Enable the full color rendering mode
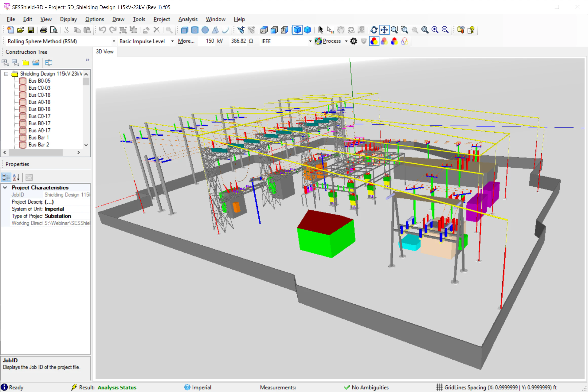Screen dimensions: 588x392 tap(374, 41)
